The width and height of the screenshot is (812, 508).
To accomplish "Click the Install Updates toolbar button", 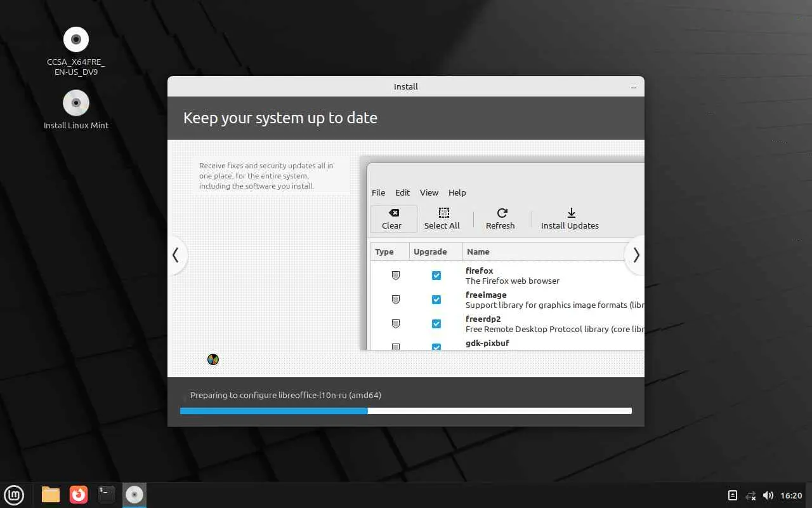I will (x=570, y=218).
